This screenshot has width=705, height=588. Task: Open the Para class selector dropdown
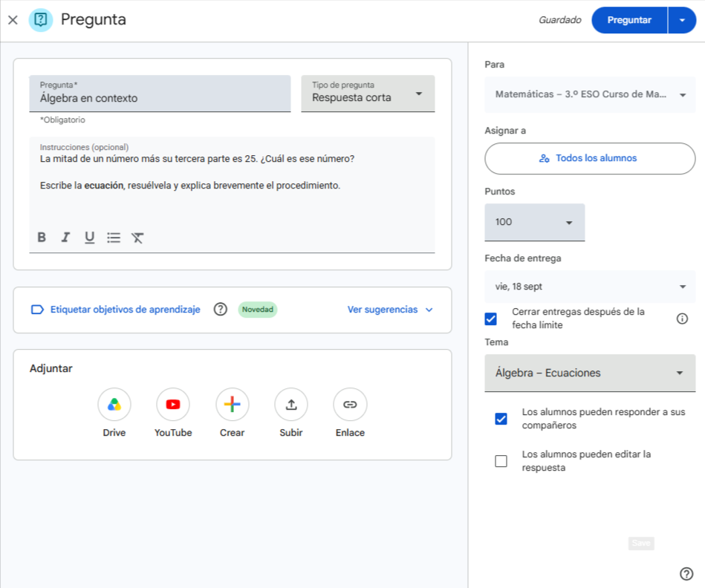[x=590, y=94]
